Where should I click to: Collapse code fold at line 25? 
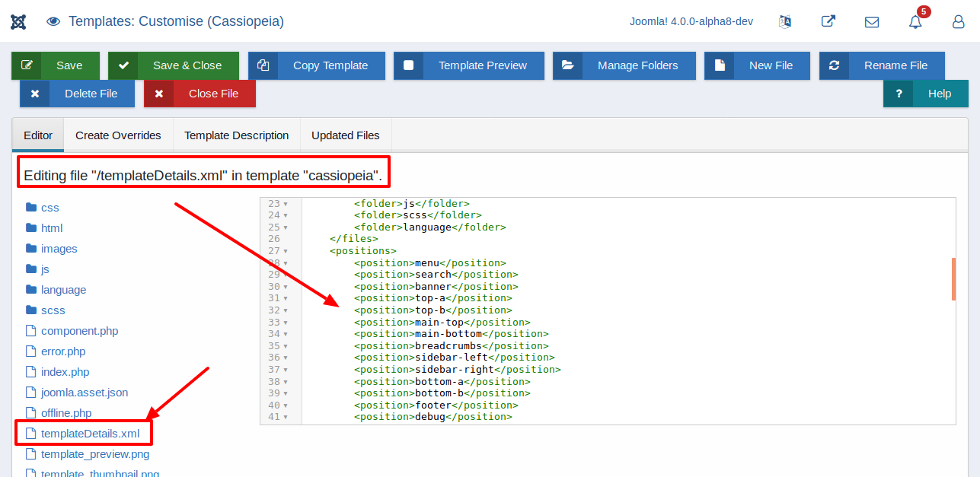pos(286,227)
